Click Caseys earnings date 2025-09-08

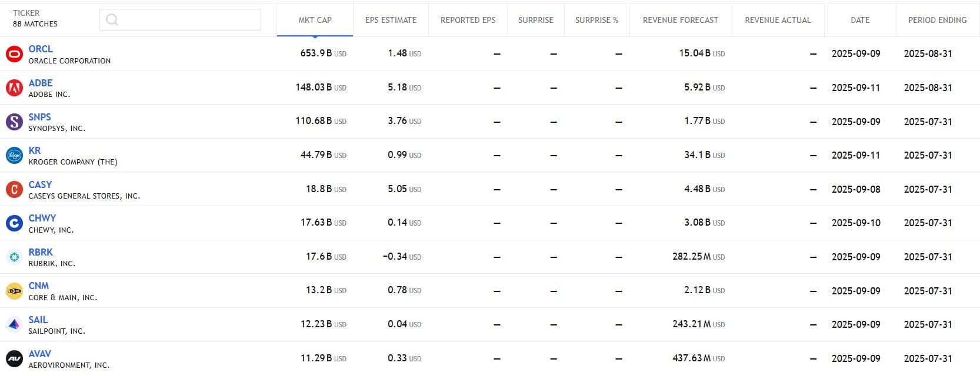856,189
